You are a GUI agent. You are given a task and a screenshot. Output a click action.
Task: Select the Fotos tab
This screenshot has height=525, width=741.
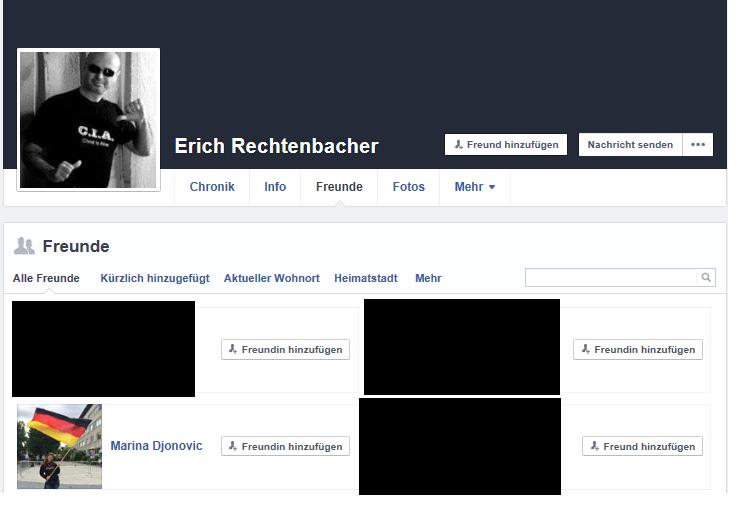(408, 187)
